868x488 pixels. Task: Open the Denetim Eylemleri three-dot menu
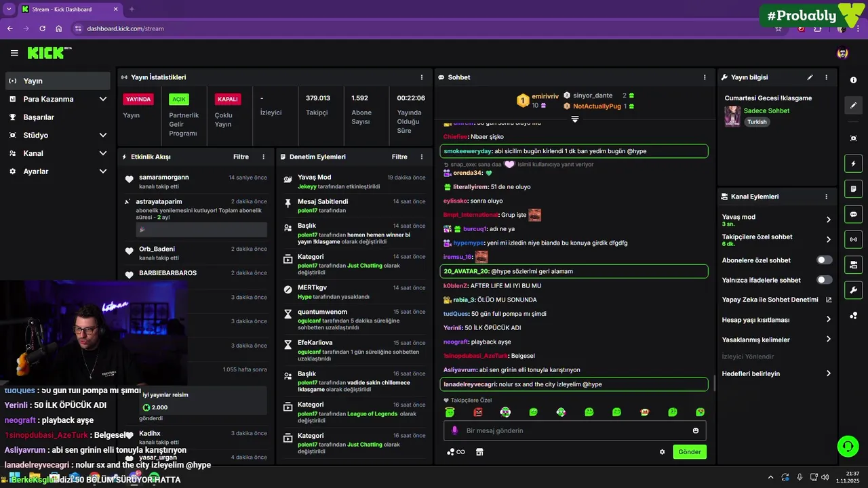422,157
